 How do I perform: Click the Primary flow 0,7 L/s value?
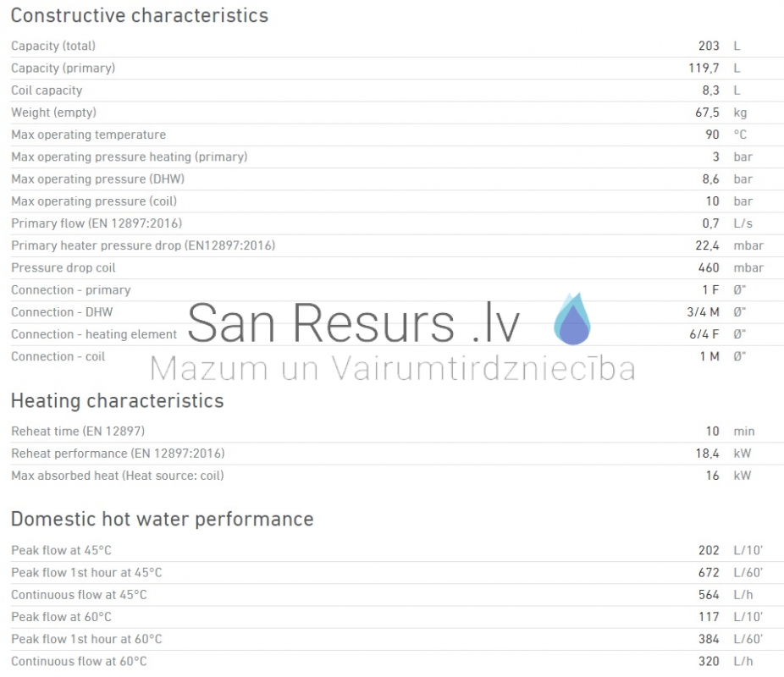[727, 223]
